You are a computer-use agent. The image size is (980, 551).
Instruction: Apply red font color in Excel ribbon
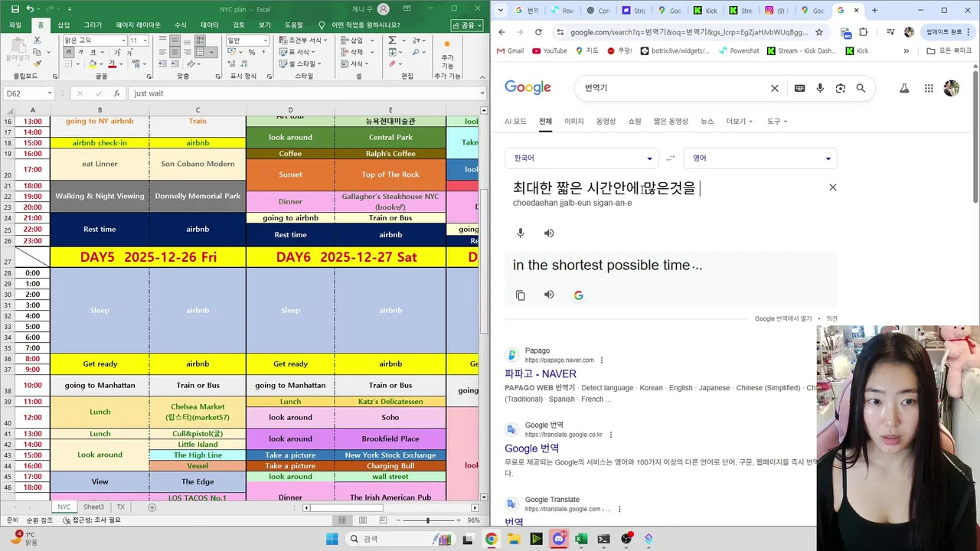112,64
